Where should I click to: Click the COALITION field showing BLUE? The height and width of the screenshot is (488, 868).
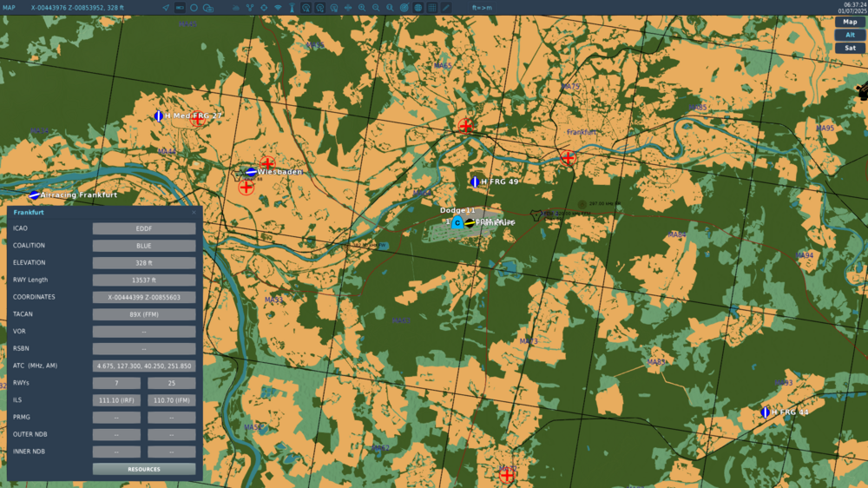click(144, 246)
